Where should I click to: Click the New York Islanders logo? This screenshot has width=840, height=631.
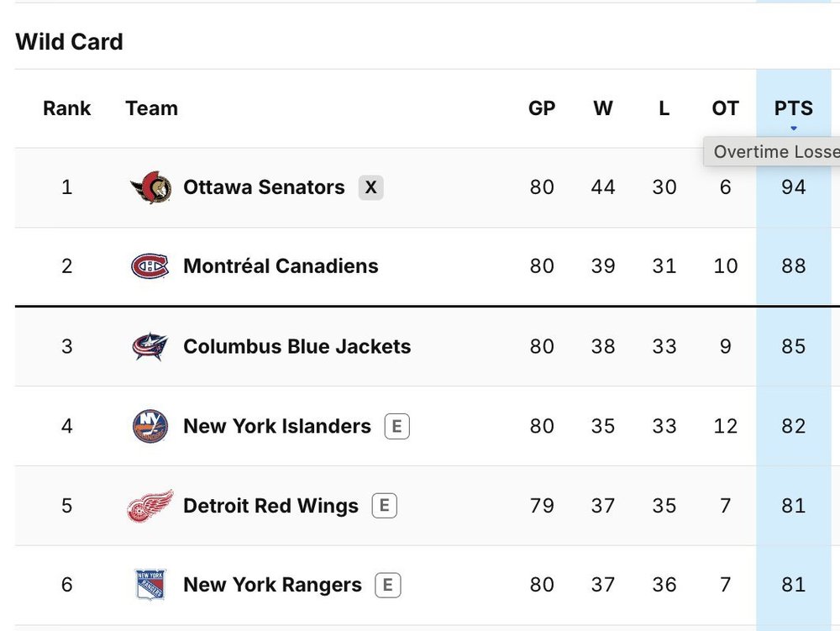point(150,426)
